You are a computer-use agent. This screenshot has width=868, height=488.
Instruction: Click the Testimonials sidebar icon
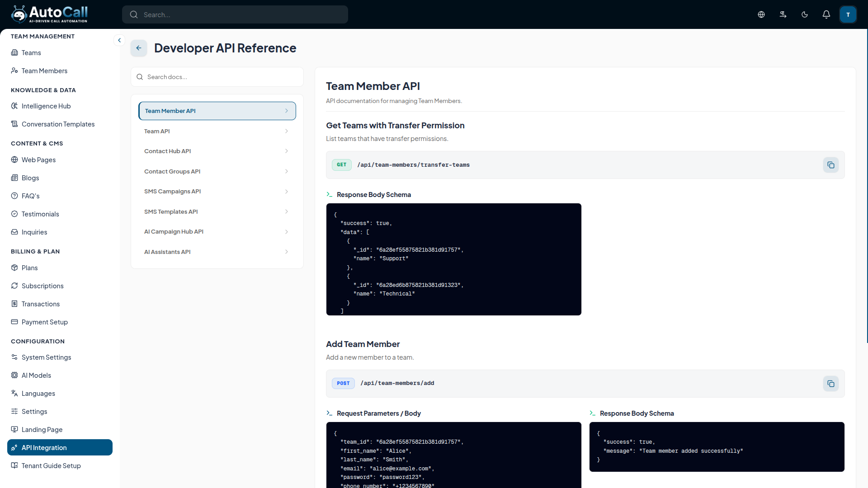[x=14, y=214]
